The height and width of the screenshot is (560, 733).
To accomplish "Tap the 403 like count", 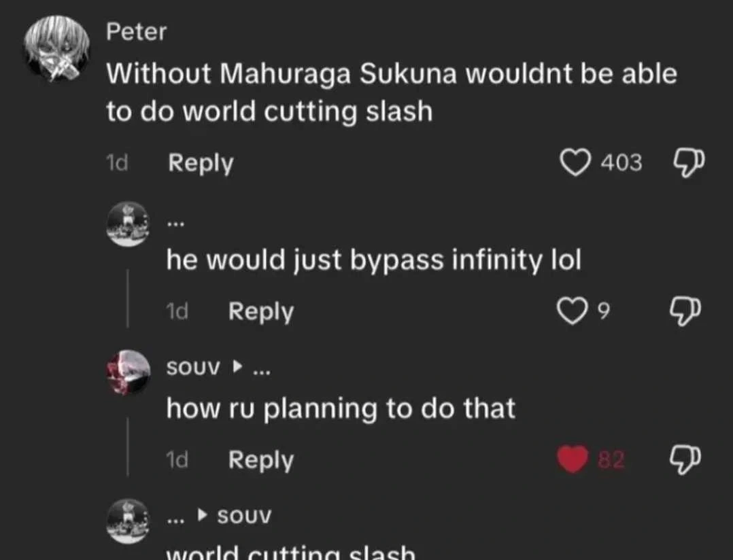I will click(621, 163).
